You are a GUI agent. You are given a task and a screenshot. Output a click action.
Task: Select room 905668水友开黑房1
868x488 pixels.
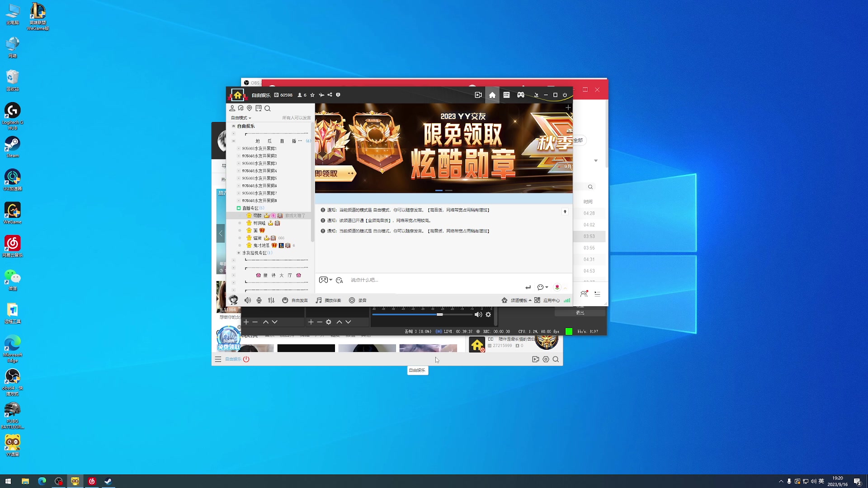[259, 148]
